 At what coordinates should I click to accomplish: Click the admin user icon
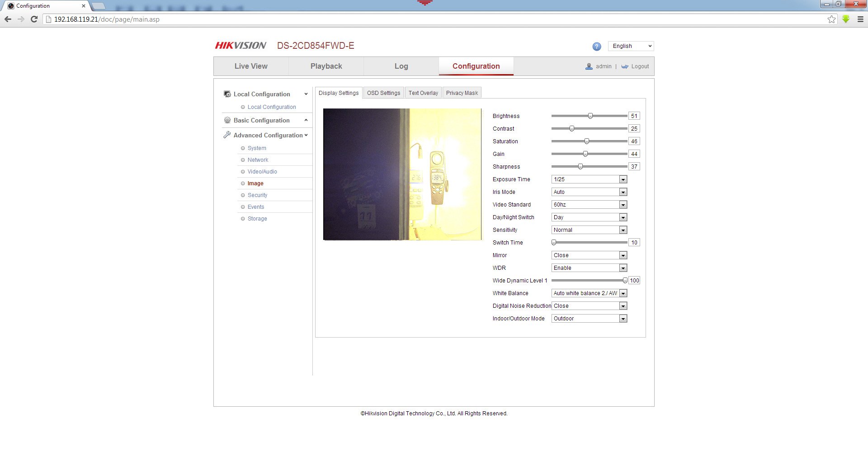tap(589, 66)
